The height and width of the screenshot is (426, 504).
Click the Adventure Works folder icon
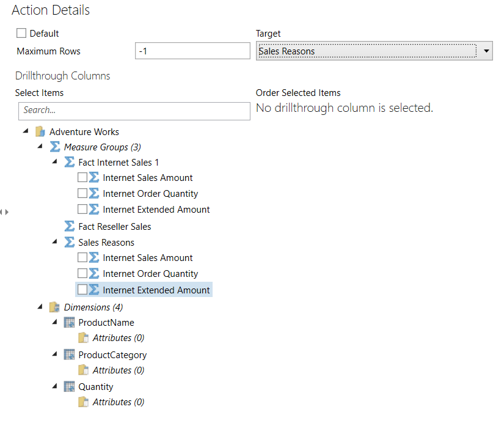tap(40, 131)
